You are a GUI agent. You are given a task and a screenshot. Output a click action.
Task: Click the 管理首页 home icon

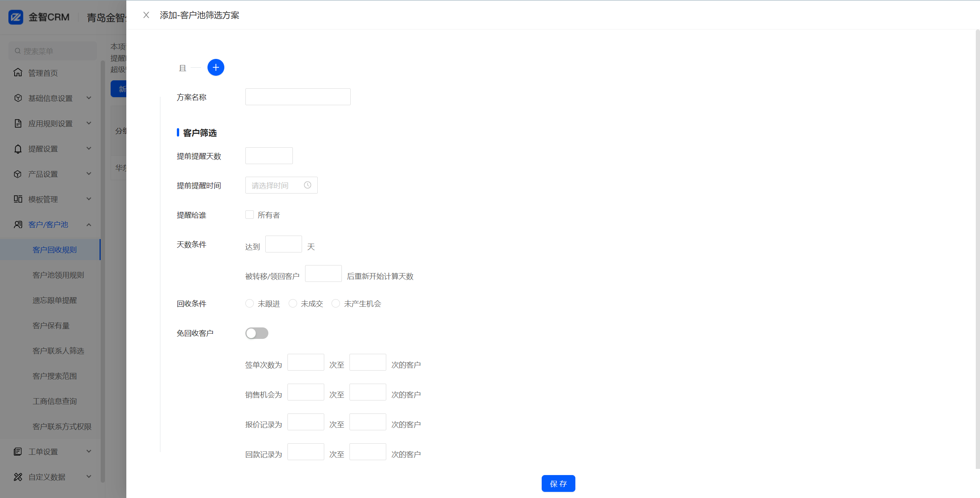[18, 72]
